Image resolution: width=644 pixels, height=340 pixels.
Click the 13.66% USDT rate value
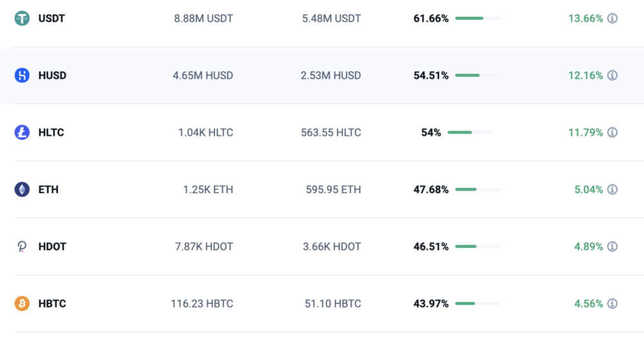tap(585, 19)
